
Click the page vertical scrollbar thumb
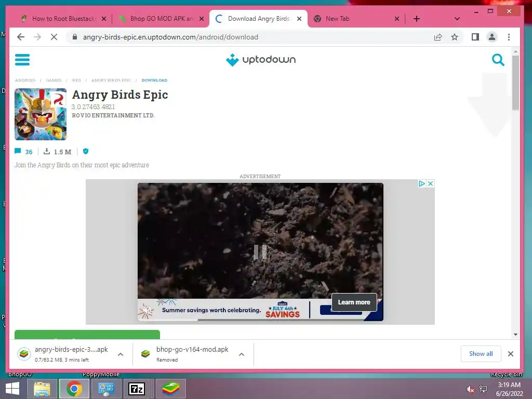tap(516, 83)
